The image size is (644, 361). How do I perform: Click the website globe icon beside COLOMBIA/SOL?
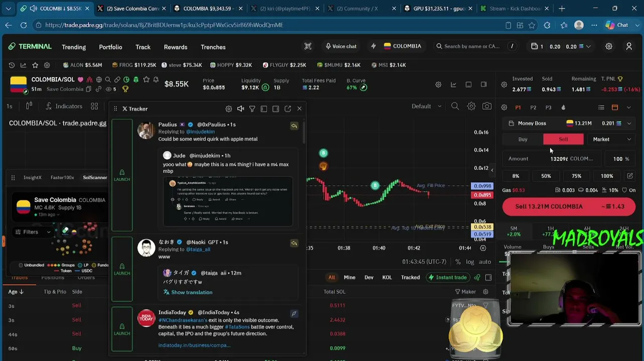click(99, 80)
